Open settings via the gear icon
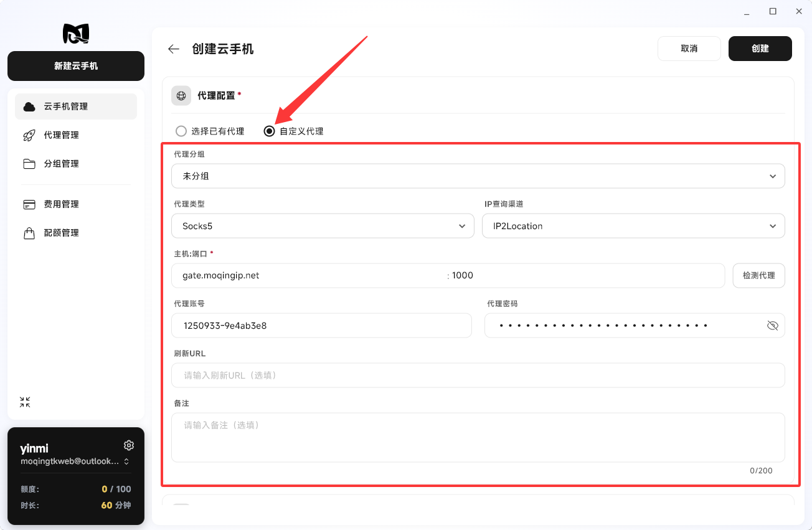The image size is (812, 530). pos(129,445)
